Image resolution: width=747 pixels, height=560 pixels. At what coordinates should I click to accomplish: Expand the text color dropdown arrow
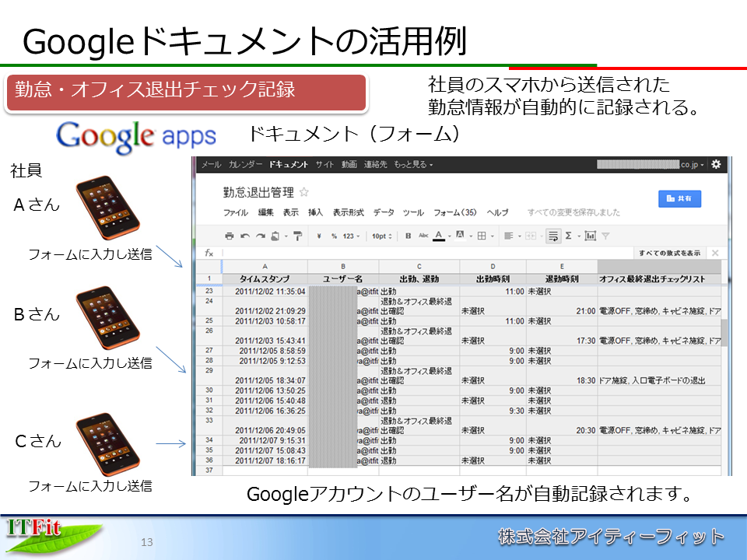pos(449,236)
